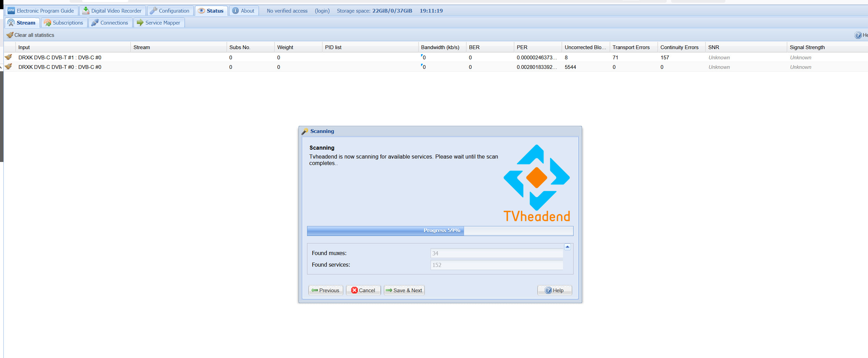Click PER value 0.00280183392
The height and width of the screenshot is (358, 868).
tap(537, 67)
